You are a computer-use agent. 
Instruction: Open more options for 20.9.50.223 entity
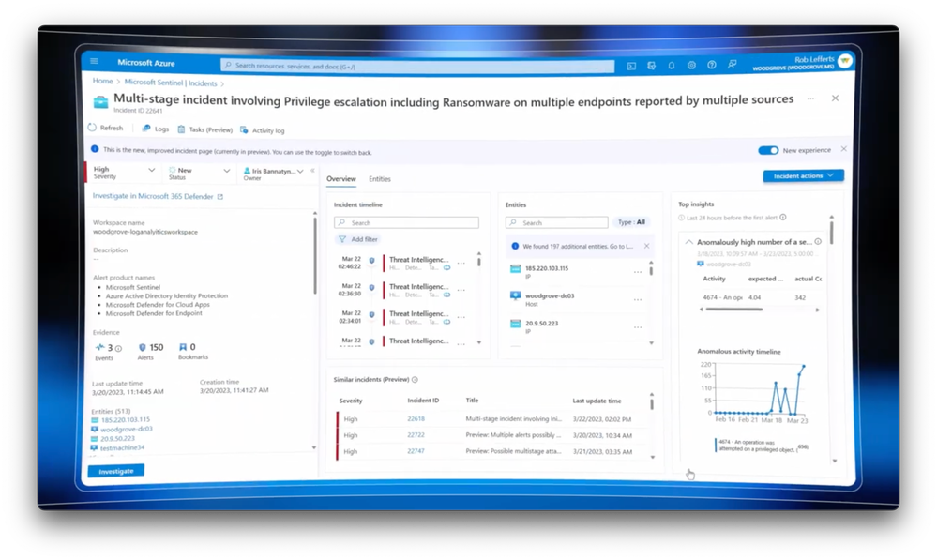click(638, 327)
